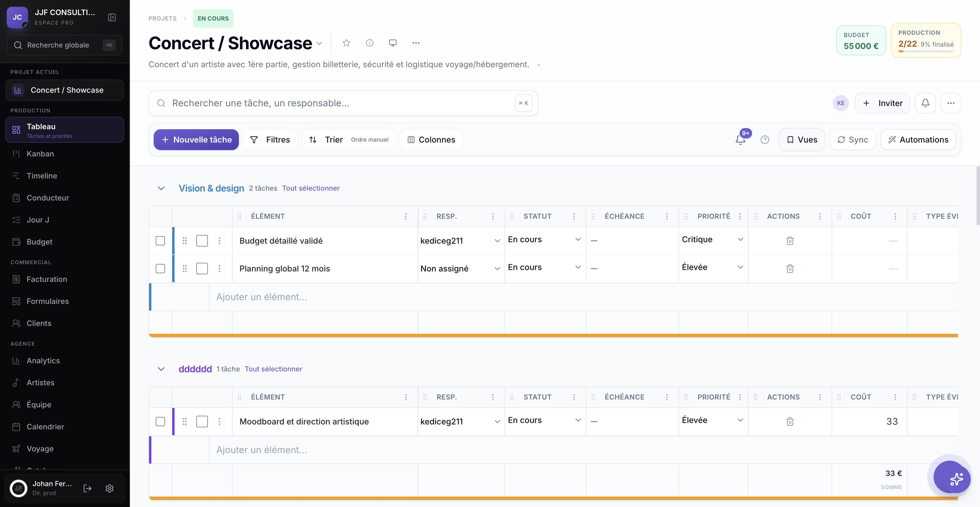Open toolbar bell with 9+ badge
980x507 pixels.
pos(741,139)
